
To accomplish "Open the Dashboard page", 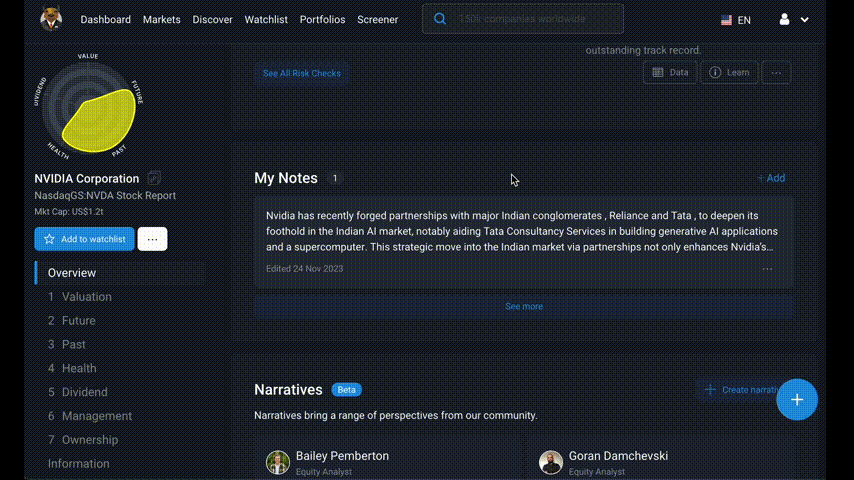I will pyautogui.click(x=106, y=20).
